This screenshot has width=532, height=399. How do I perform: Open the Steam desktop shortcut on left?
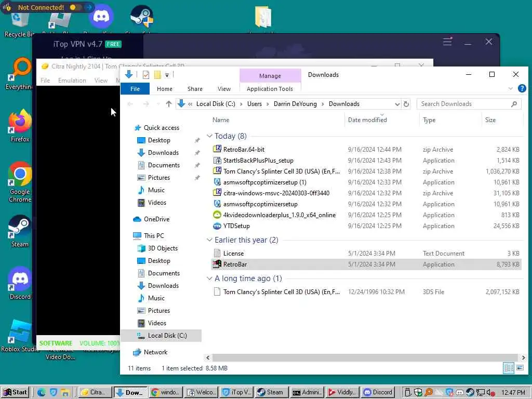(x=20, y=231)
